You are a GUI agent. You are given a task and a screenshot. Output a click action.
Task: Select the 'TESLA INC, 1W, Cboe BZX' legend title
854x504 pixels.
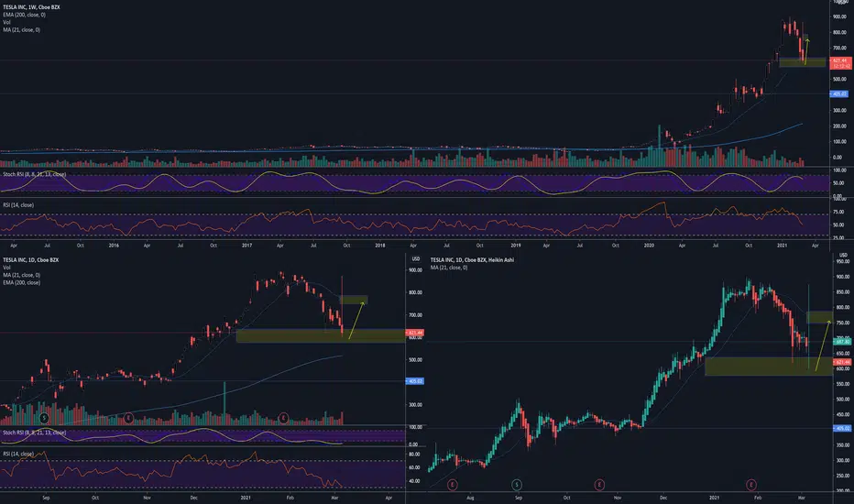click(31, 7)
